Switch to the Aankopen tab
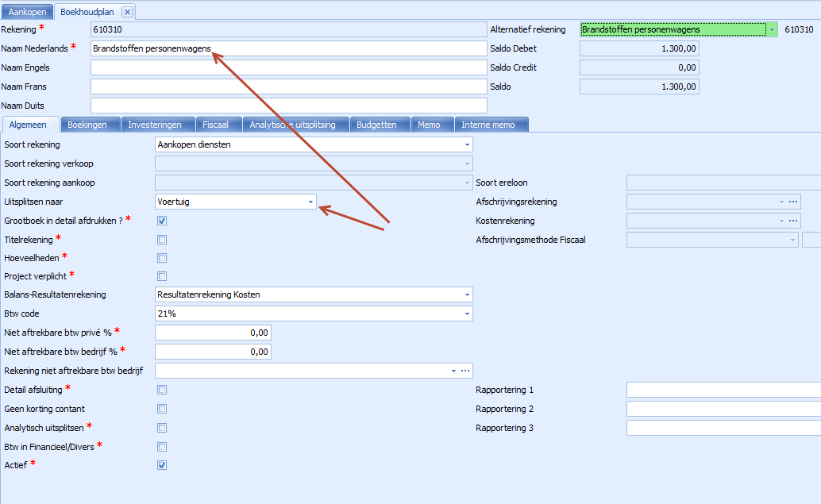Viewport: 821px width, 504px height. coord(27,12)
